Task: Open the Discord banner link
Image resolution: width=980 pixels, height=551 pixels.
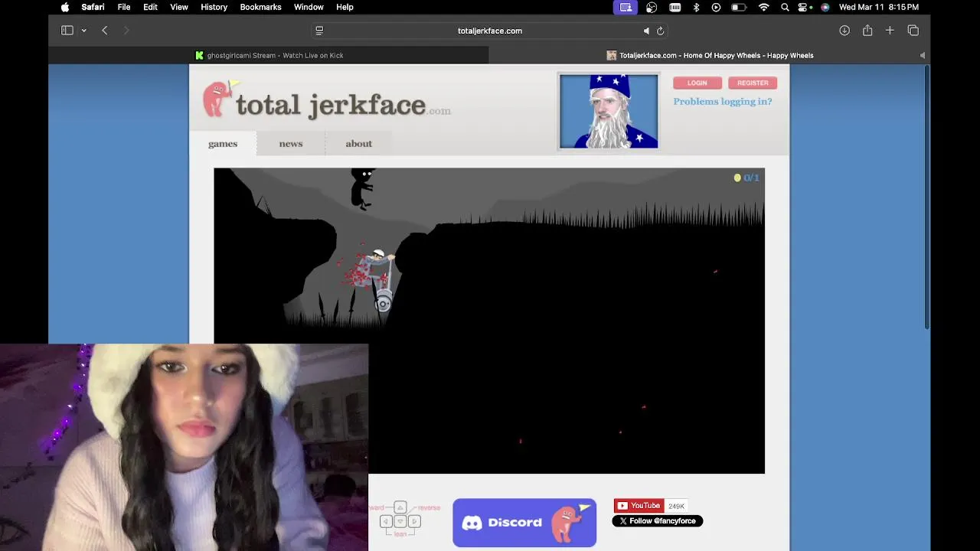Action: (x=524, y=523)
